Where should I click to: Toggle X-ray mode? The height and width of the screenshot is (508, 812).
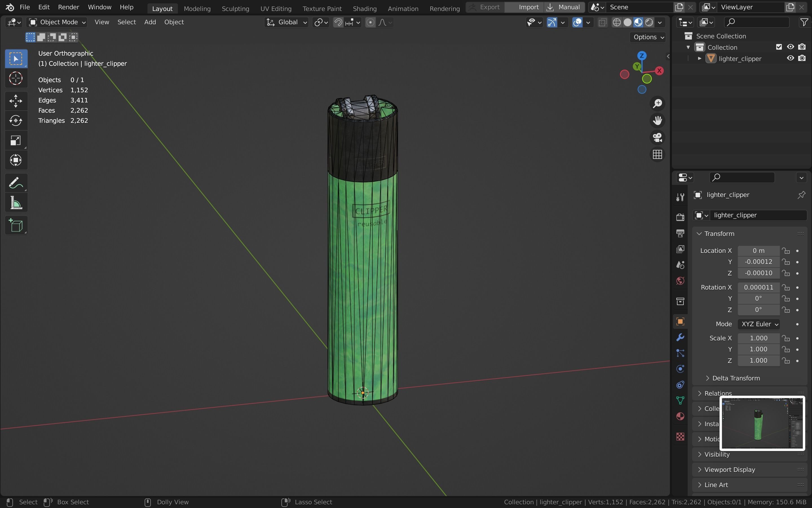(602, 23)
